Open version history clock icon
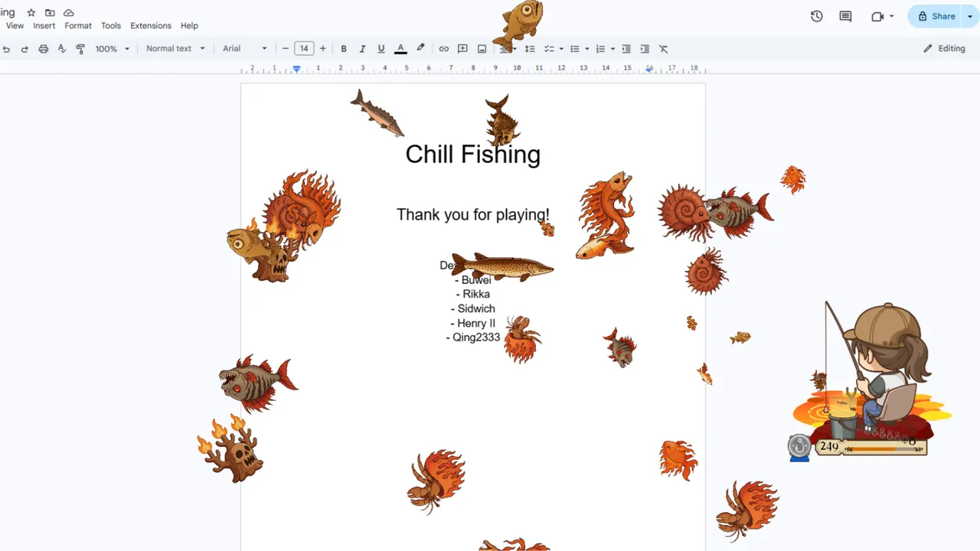The image size is (980, 551). 817,16
